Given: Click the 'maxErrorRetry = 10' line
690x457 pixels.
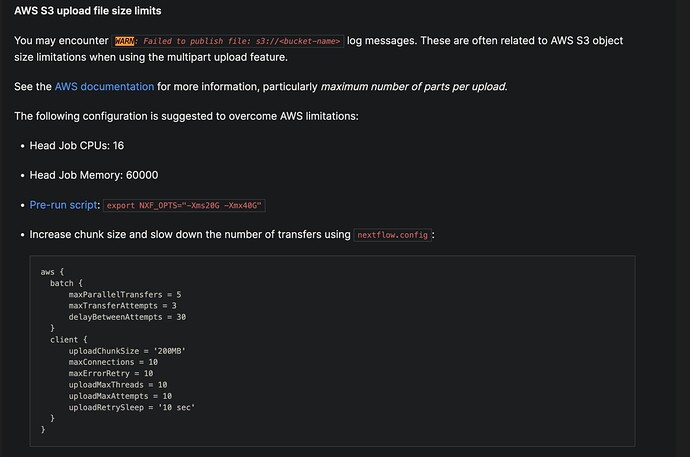Looking at the screenshot, I should (x=110, y=373).
